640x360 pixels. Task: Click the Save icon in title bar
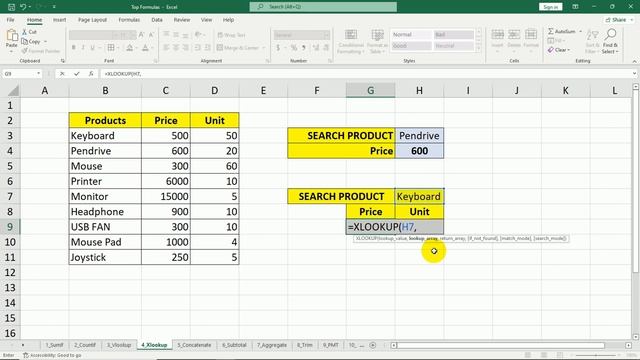pos(11,7)
